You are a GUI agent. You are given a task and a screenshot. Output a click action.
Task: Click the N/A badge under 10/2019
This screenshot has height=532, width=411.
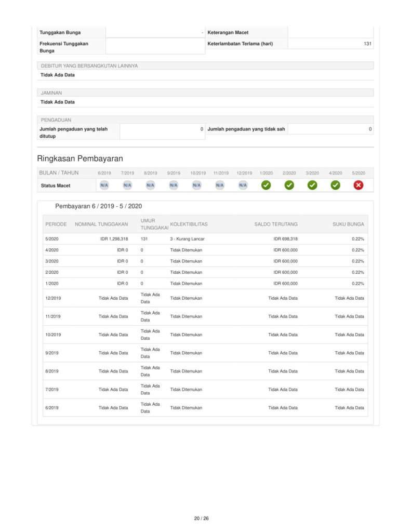197,185
